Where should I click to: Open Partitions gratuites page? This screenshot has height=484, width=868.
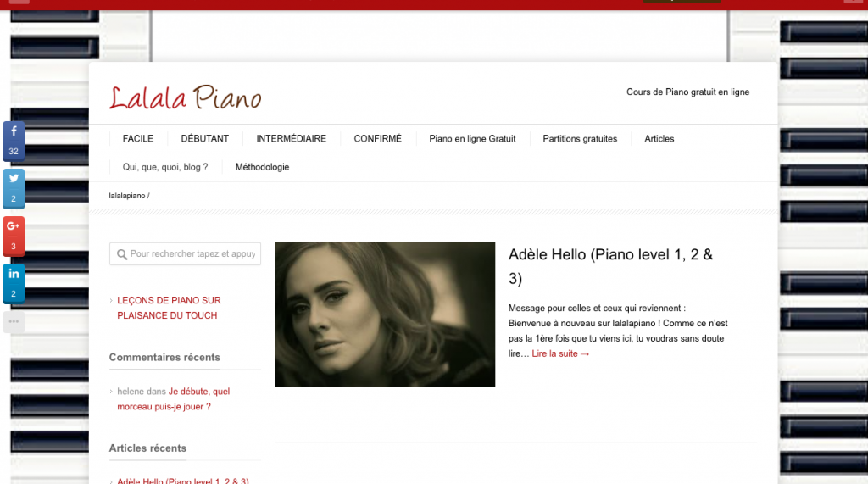coord(580,138)
